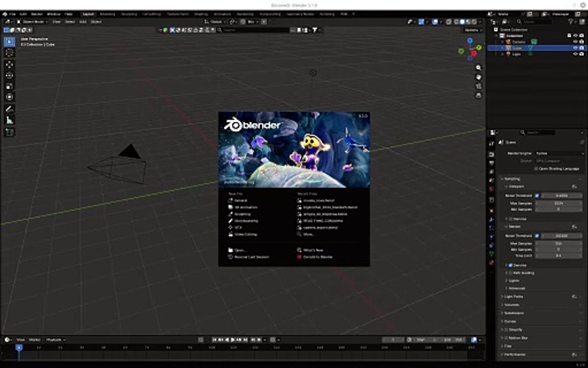The height and width of the screenshot is (368, 588).
Task: Enable the Path Guiding checkbox
Action: click(510, 273)
